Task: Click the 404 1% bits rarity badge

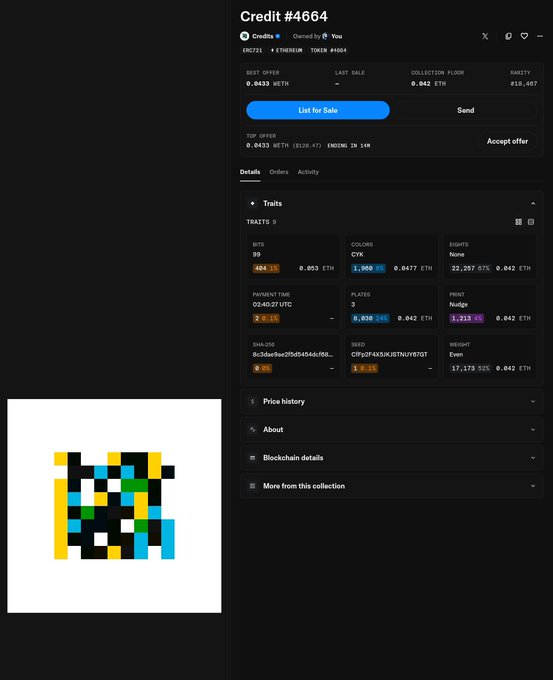Action: pyautogui.click(x=266, y=268)
